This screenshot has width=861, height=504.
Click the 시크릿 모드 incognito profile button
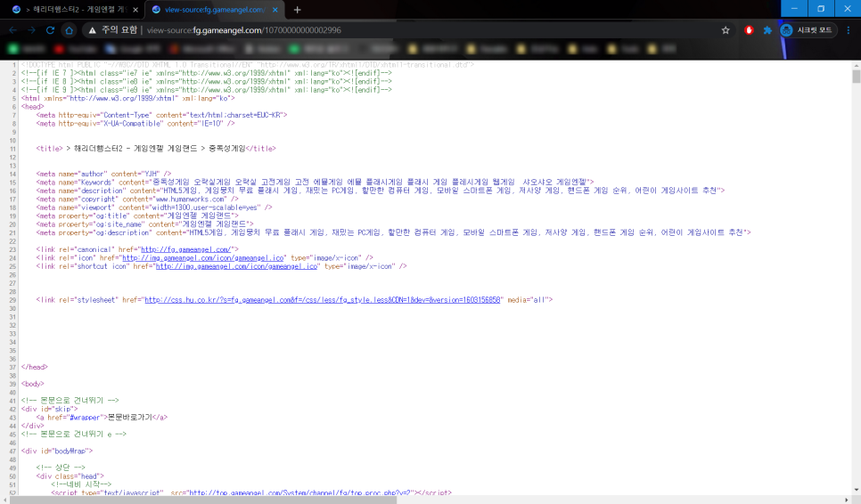click(x=808, y=30)
